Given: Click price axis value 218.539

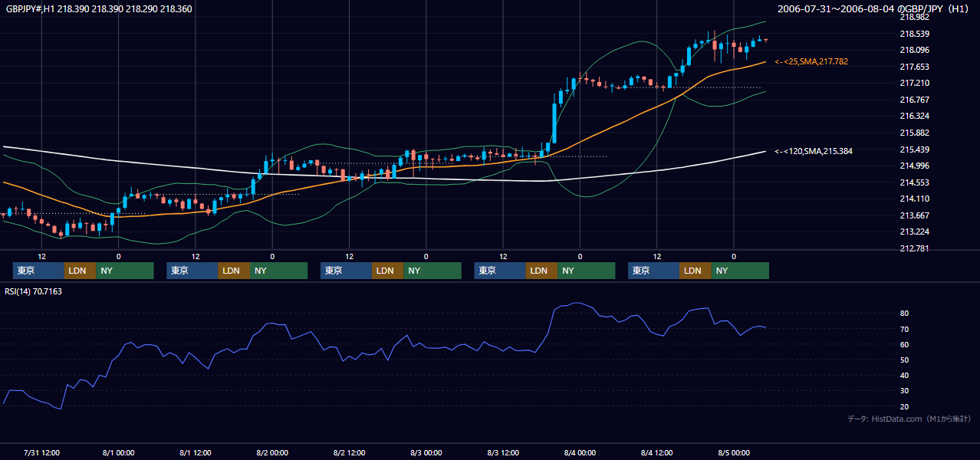Looking at the screenshot, I should 913,34.
